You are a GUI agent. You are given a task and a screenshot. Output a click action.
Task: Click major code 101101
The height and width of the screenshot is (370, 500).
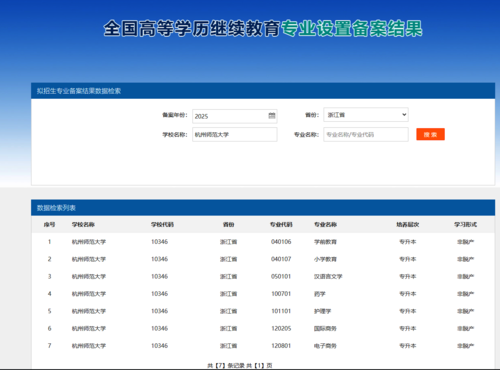click(281, 311)
